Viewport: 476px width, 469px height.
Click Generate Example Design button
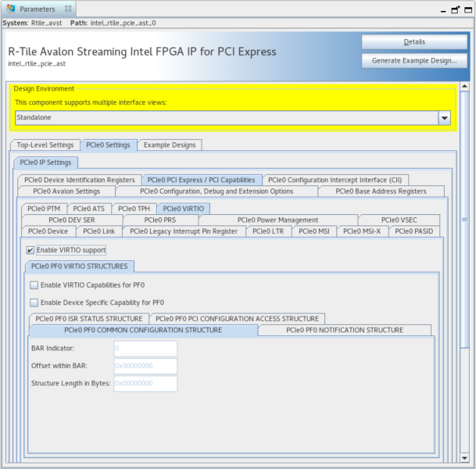point(414,61)
